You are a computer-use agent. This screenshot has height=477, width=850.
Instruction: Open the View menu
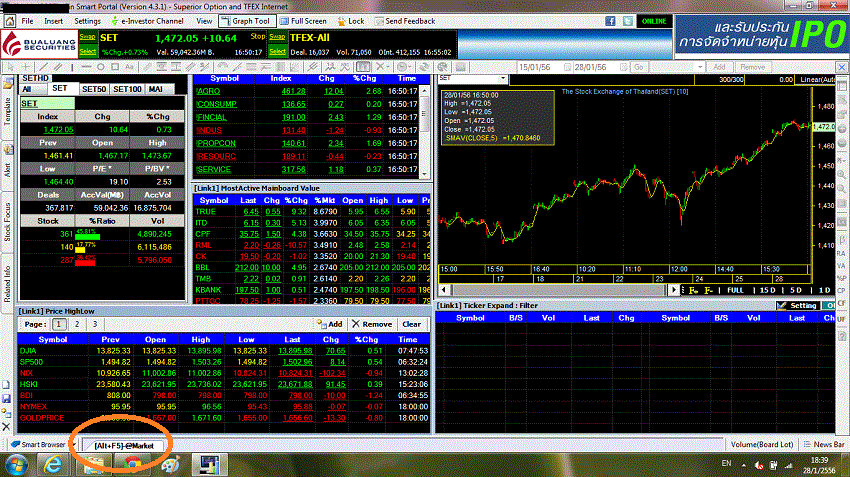coord(204,21)
